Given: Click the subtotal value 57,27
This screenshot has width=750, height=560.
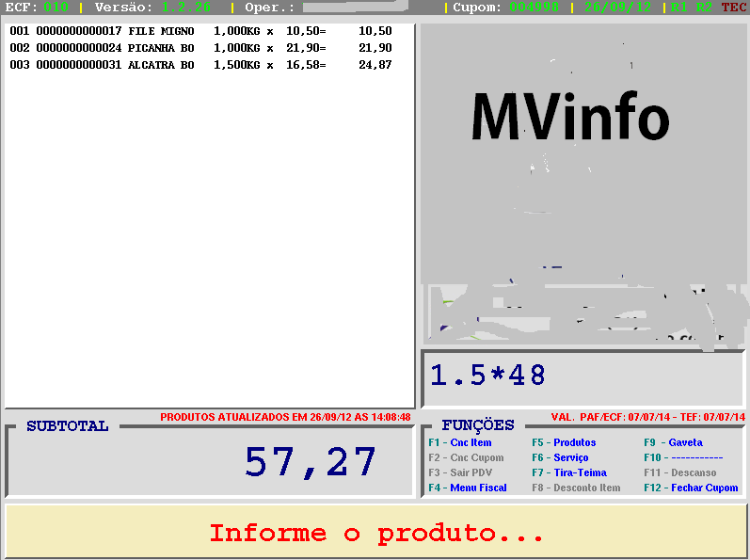Looking at the screenshot, I should pos(310,462).
